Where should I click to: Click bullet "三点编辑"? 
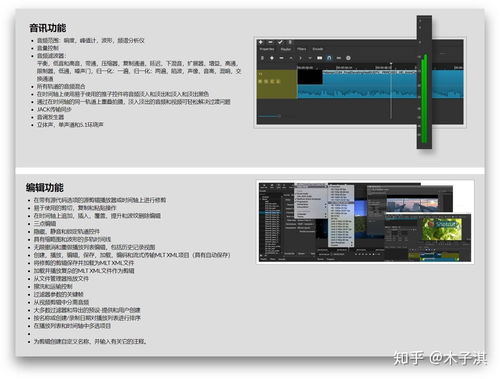45,223
